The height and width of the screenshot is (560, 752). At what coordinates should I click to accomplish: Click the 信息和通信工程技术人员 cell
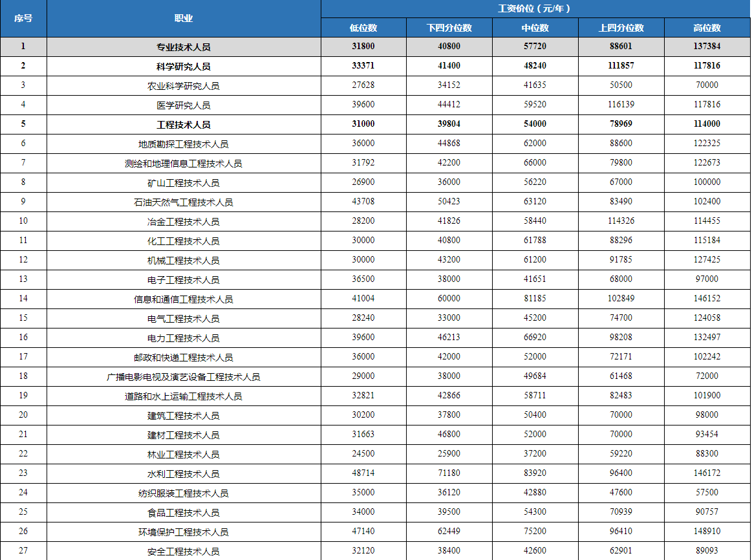(x=184, y=299)
